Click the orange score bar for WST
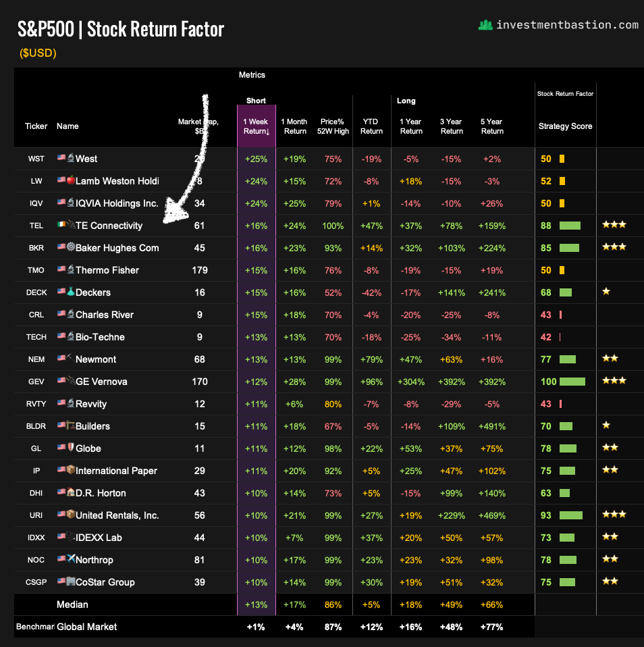 [x=562, y=159]
